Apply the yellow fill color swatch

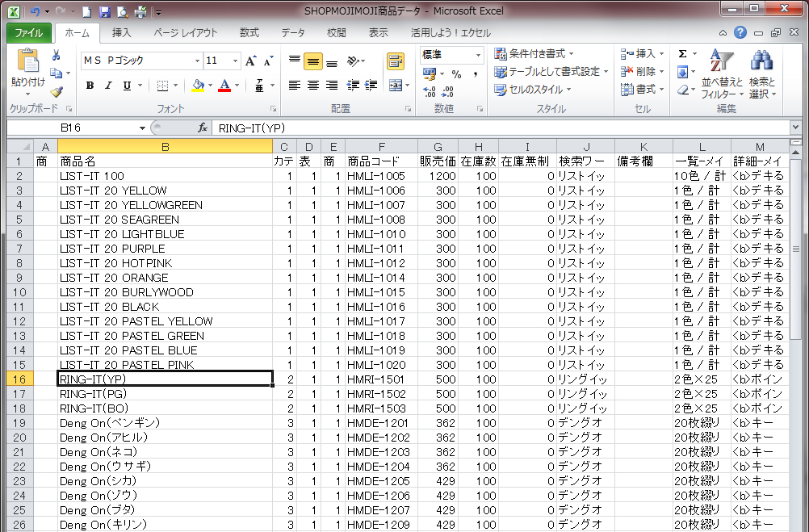(x=199, y=86)
